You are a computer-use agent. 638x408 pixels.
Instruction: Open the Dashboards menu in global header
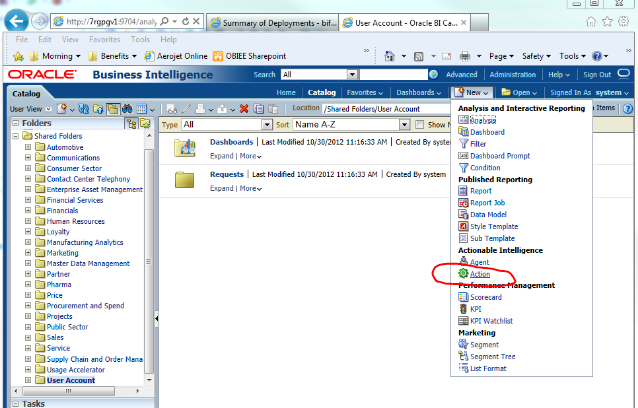[419, 93]
